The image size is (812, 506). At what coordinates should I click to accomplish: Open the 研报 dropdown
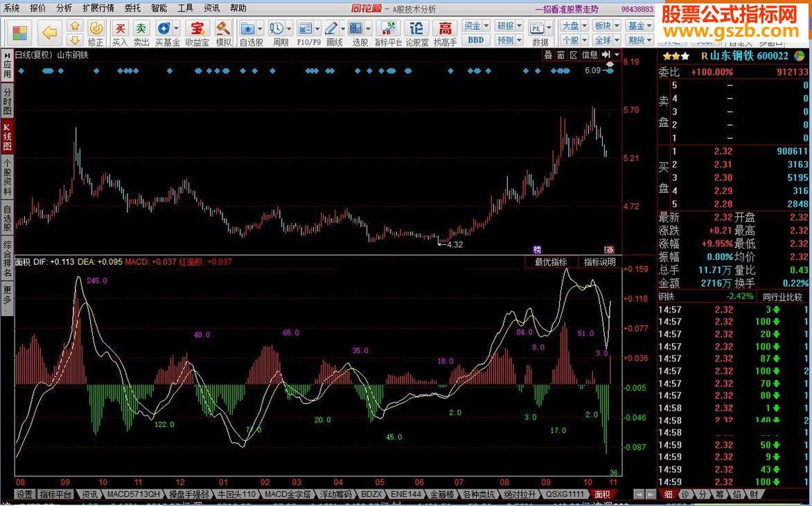[509, 26]
